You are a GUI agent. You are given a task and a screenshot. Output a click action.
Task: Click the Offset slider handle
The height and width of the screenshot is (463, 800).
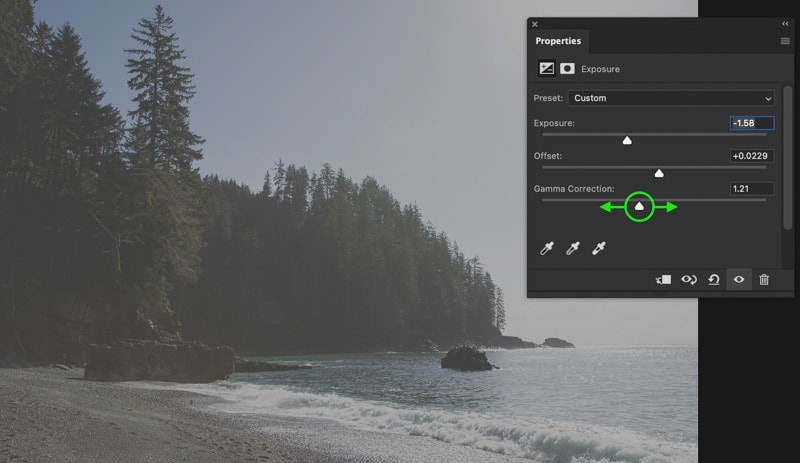click(x=659, y=174)
